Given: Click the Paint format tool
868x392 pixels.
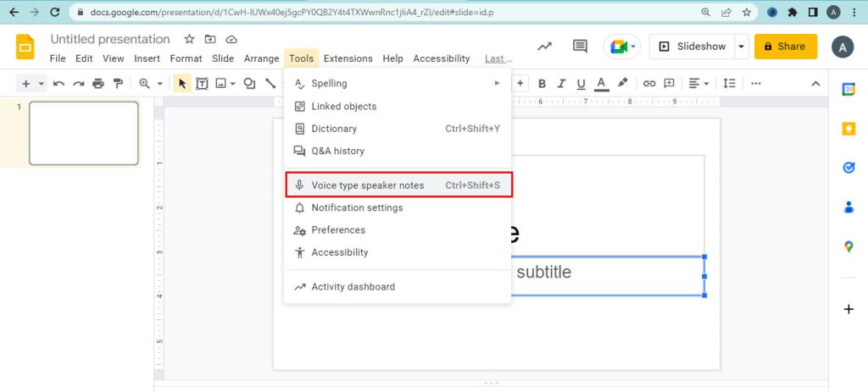Looking at the screenshot, I should coord(118,83).
